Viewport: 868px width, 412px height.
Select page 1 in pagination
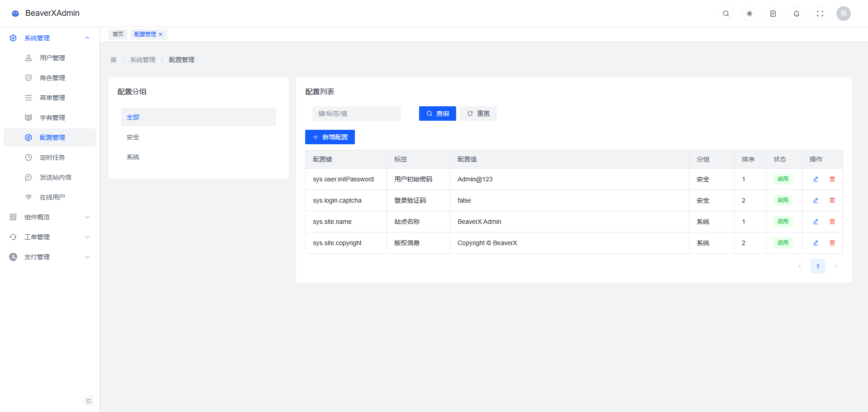pyautogui.click(x=818, y=266)
